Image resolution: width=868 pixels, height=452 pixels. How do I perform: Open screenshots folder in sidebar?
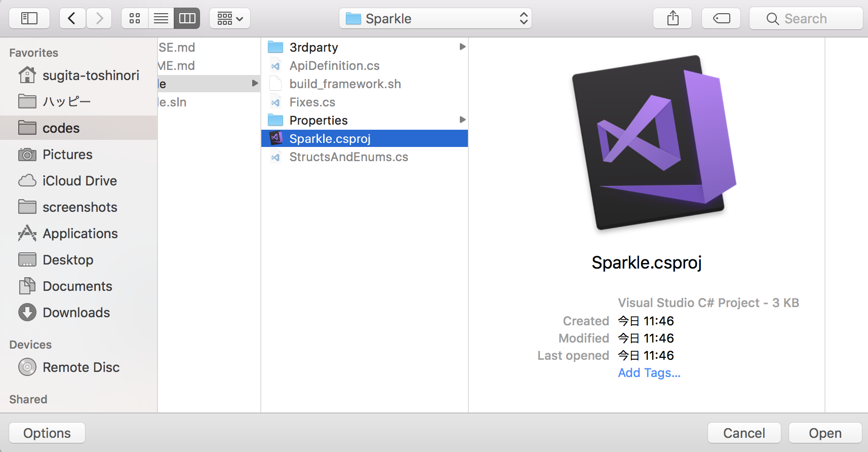78,207
